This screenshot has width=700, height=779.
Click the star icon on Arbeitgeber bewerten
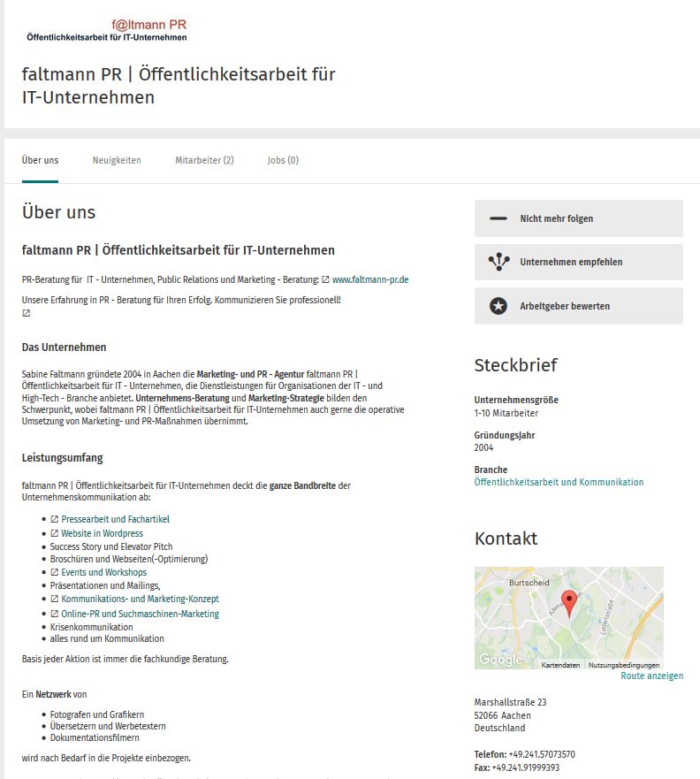[x=498, y=306]
